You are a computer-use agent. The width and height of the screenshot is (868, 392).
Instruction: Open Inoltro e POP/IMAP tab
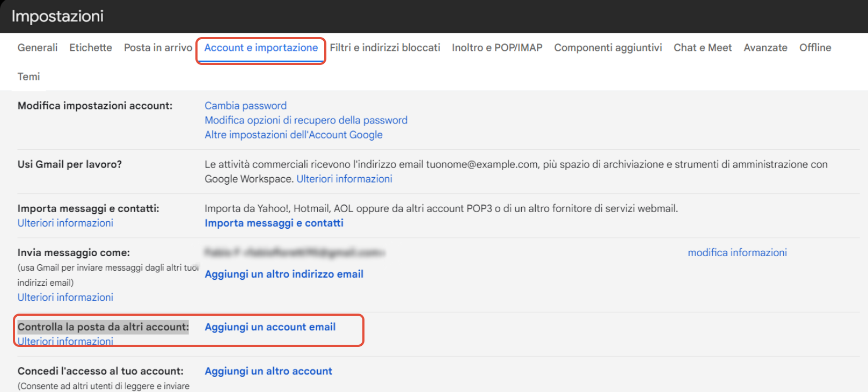[x=497, y=48]
